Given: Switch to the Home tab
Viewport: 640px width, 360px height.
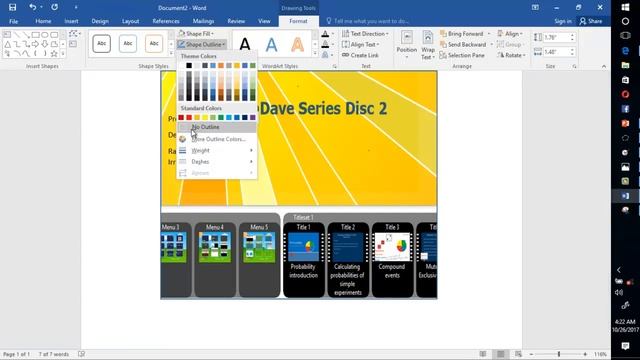Looking at the screenshot, I should [43, 21].
